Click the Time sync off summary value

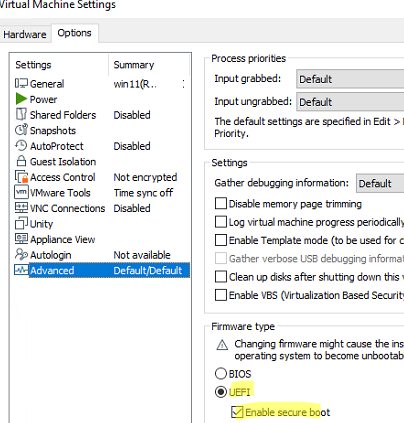pyautogui.click(x=143, y=192)
